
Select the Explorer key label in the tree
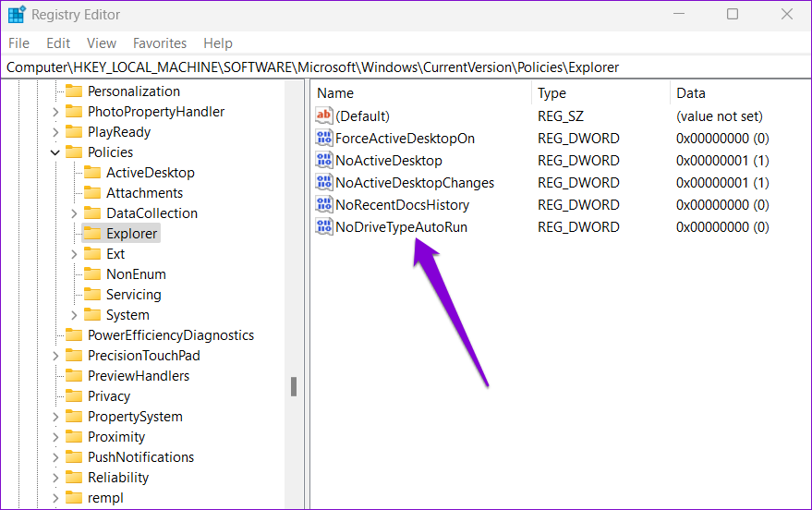131,234
